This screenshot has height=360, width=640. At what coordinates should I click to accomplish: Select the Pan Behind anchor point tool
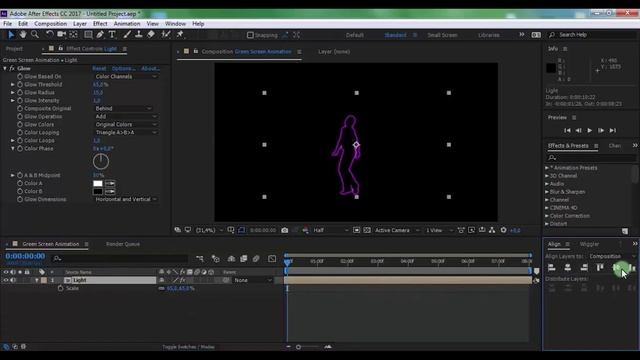tap(73, 35)
